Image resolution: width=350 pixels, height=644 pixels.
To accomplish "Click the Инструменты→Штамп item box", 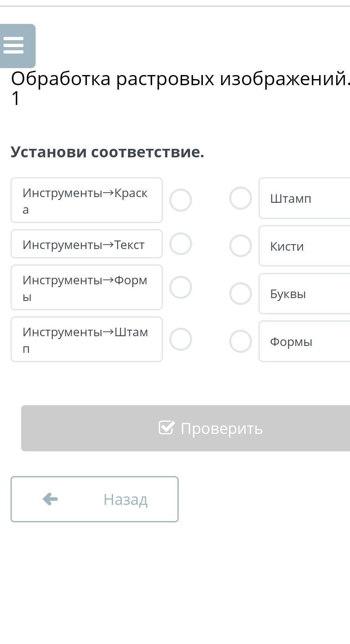I will pos(86,339).
